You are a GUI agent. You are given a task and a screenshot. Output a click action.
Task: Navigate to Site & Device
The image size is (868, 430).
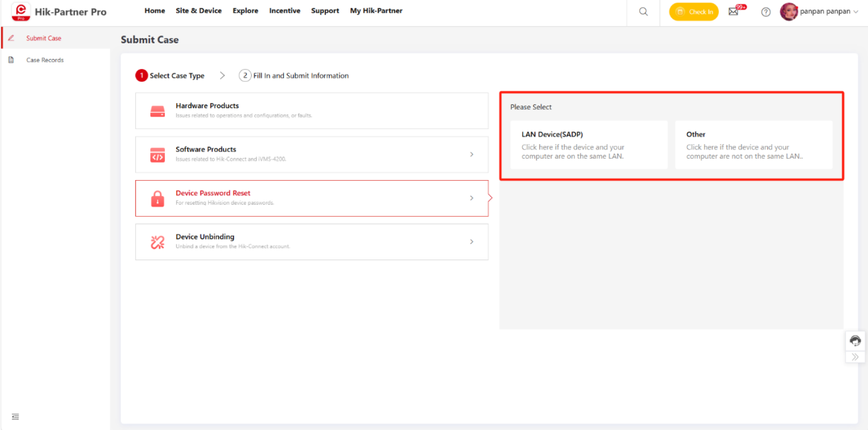[199, 10]
